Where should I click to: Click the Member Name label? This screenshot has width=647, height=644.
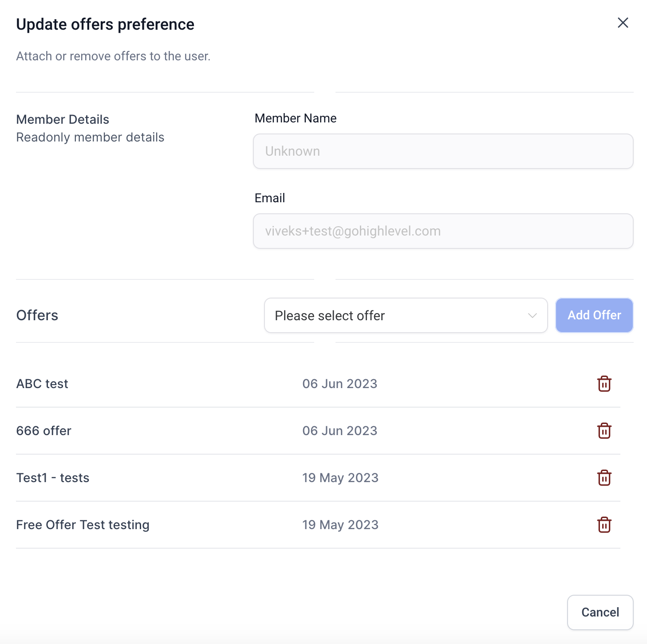[x=296, y=118]
